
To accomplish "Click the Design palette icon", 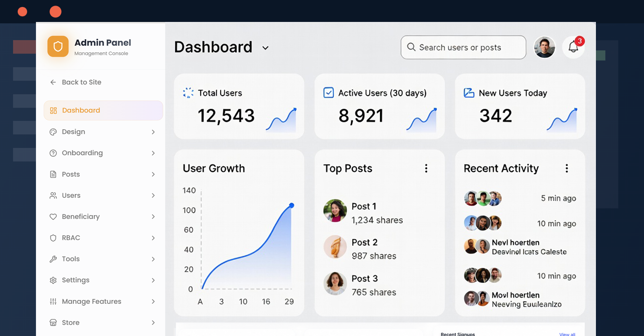I will [x=53, y=132].
